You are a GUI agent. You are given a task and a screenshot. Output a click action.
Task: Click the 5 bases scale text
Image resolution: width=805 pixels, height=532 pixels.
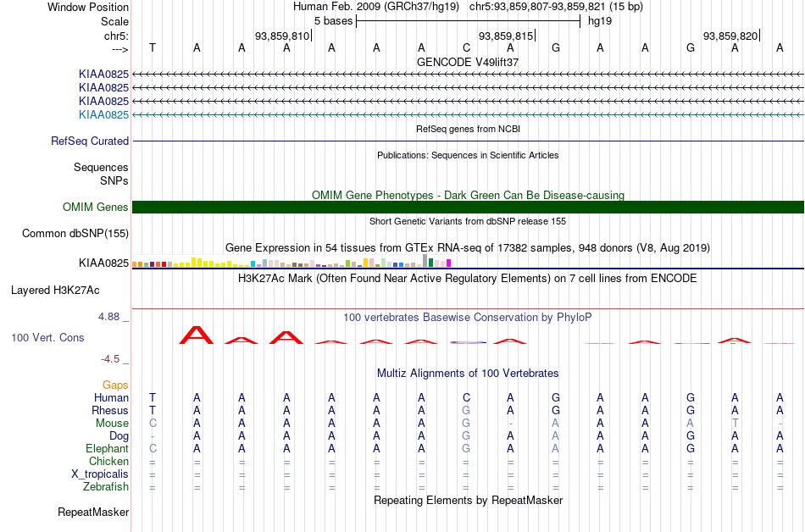(x=333, y=21)
